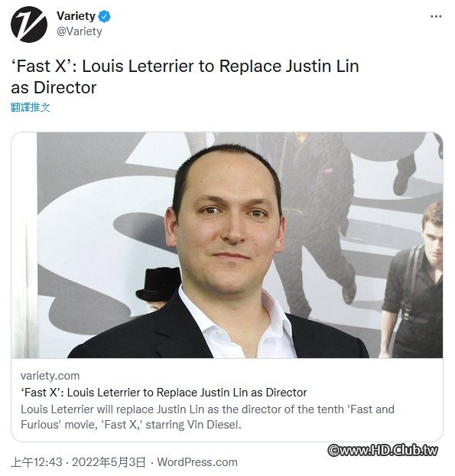Open the three-dot more options menu

pyautogui.click(x=436, y=16)
